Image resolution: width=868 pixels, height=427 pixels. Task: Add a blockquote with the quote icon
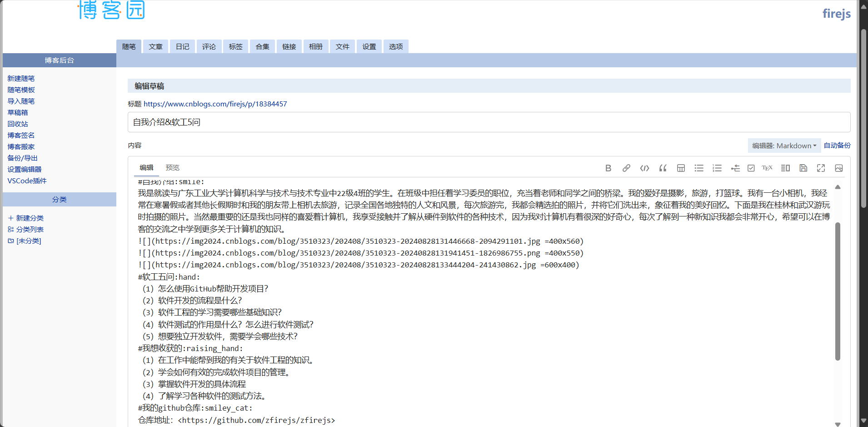[663, 168]
